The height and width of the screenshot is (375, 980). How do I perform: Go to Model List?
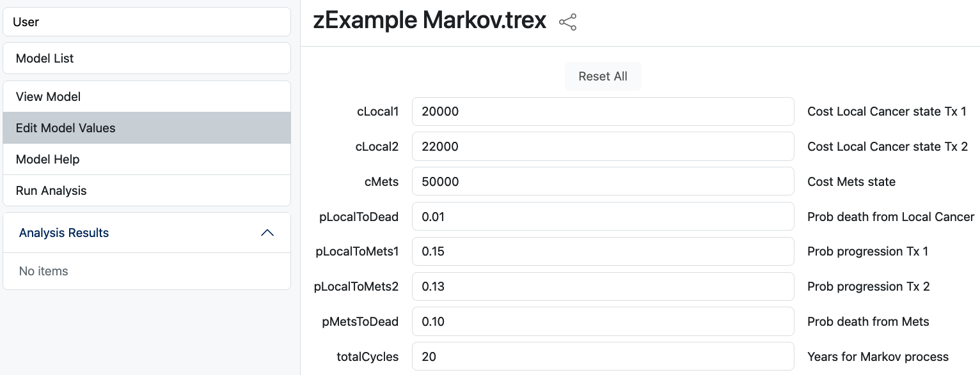146,58
